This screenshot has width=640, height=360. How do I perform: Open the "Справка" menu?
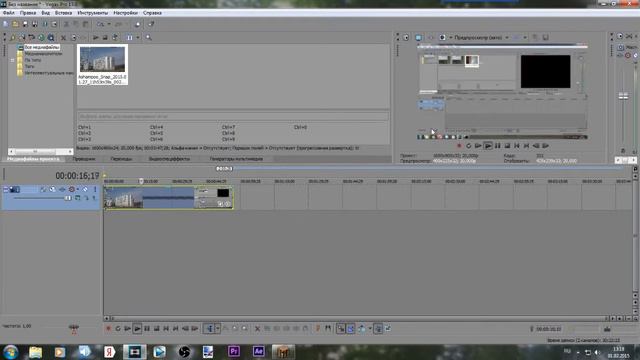click(x=152, y=13)
